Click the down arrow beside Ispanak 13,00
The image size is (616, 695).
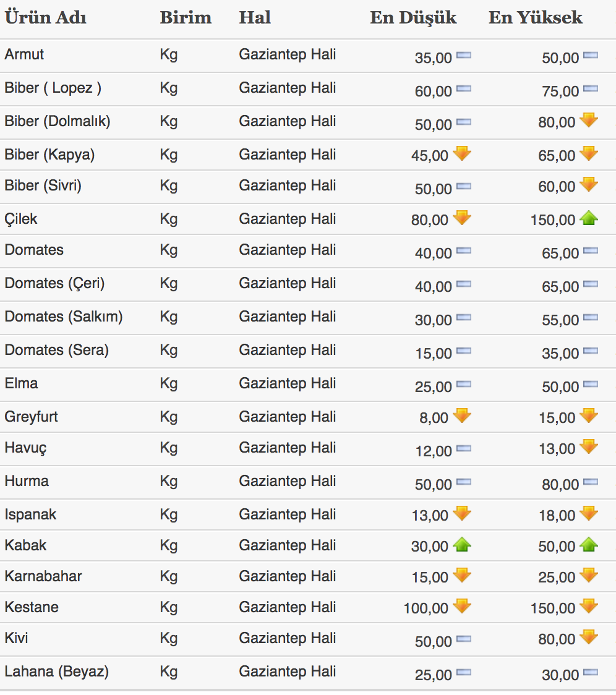point(462,513)
